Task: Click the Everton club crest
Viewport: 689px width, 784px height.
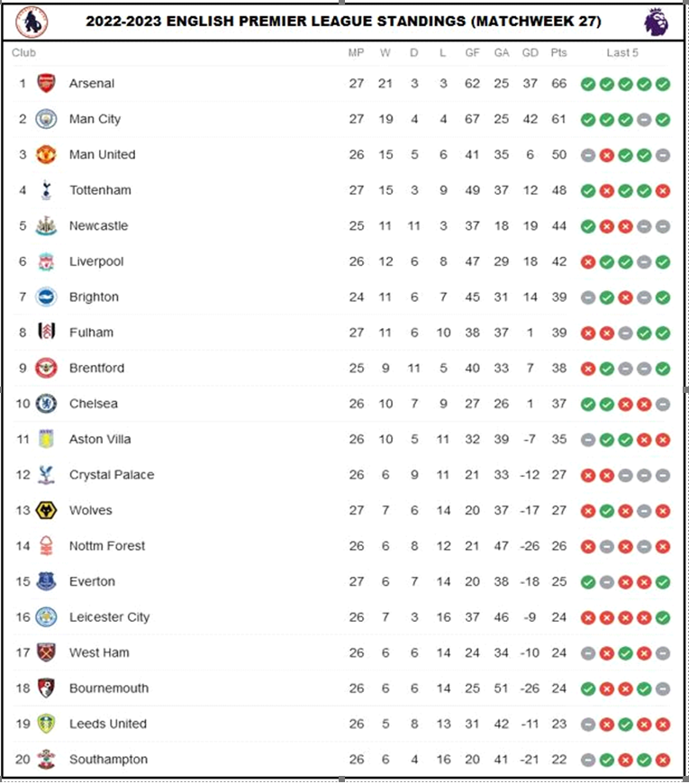Action: [46, 581]
